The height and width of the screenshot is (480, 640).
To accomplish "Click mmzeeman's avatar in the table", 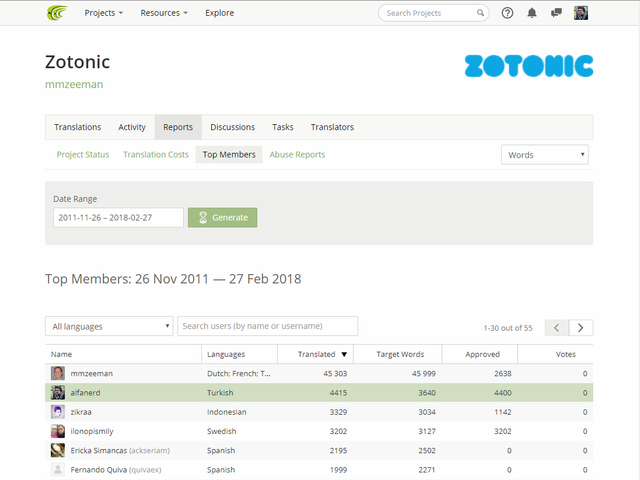I will (58, 373).
